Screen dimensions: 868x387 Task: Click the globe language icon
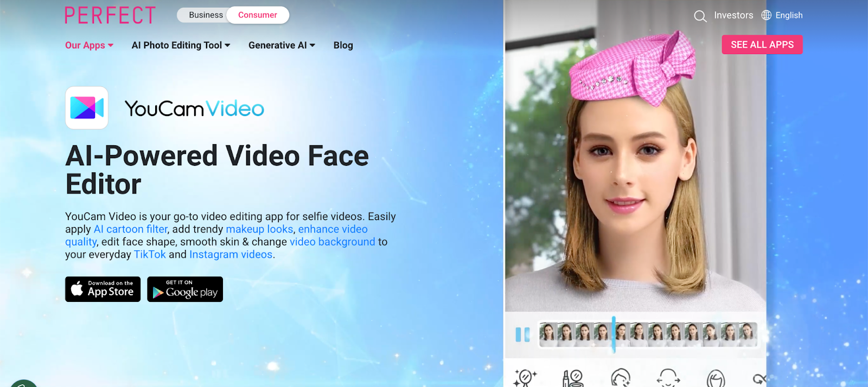click(x=766, y=15)
